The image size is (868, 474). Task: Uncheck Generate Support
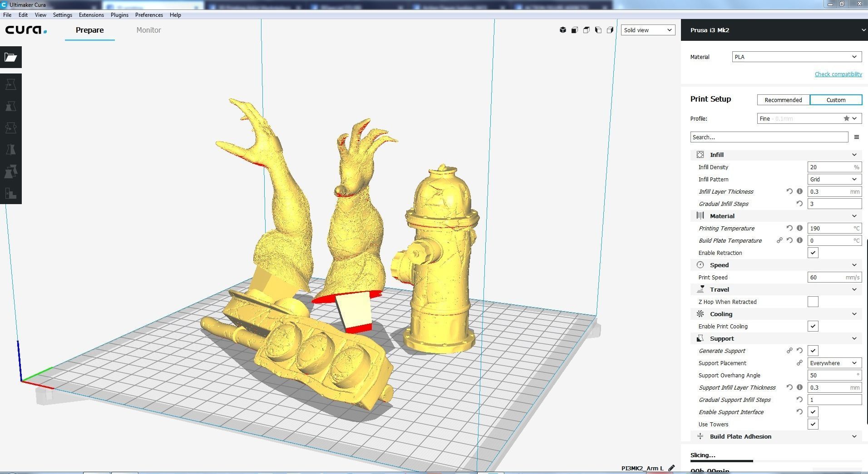click(813, 351)
